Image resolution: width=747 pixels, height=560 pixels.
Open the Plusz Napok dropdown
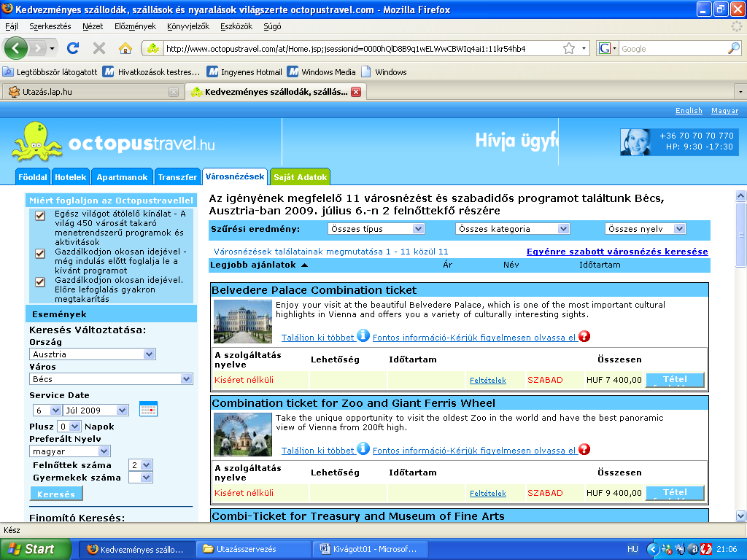[69, 426]
